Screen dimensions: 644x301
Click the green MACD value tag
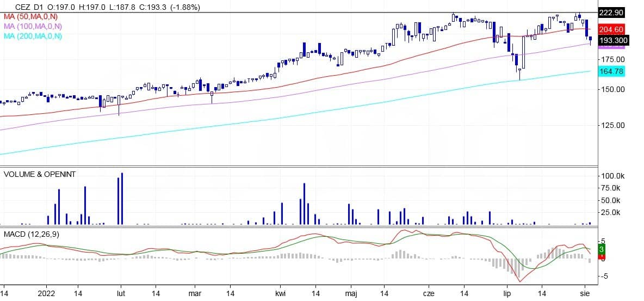pyautogui.click(x=601, y=249)
